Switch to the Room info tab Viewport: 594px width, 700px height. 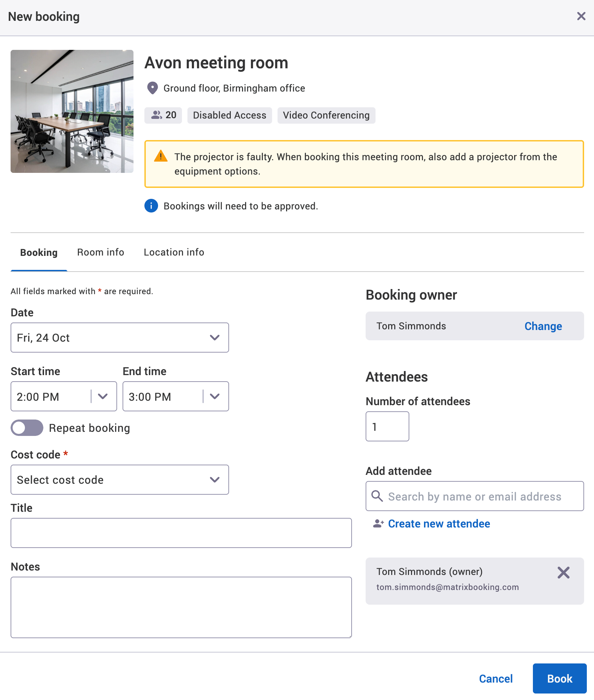point(100,252)
